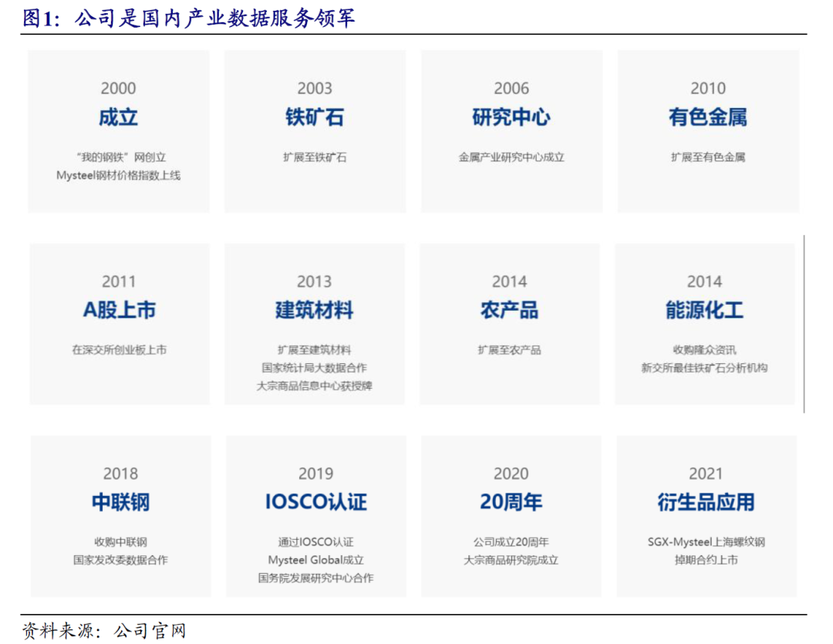Click the text 扩展至农产品
This screenshot has width=833, height=644.
[x=510, y=349]
